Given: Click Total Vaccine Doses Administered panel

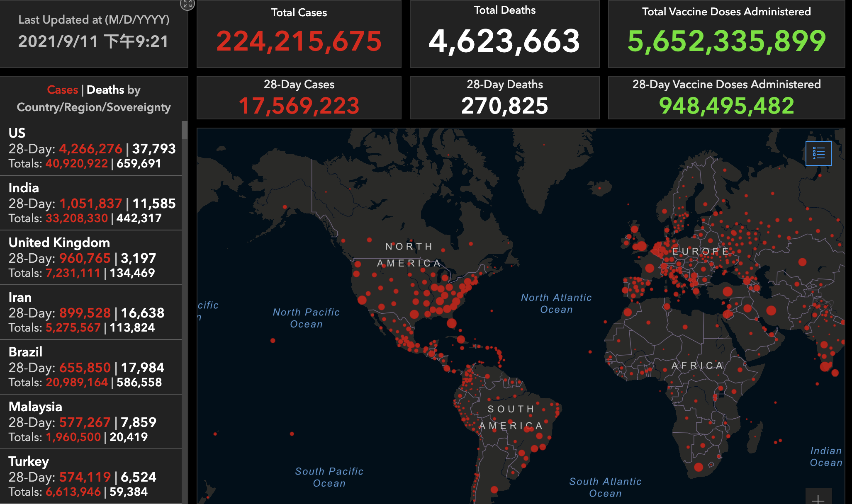Looking at the screenshot, I should (726, 34).
